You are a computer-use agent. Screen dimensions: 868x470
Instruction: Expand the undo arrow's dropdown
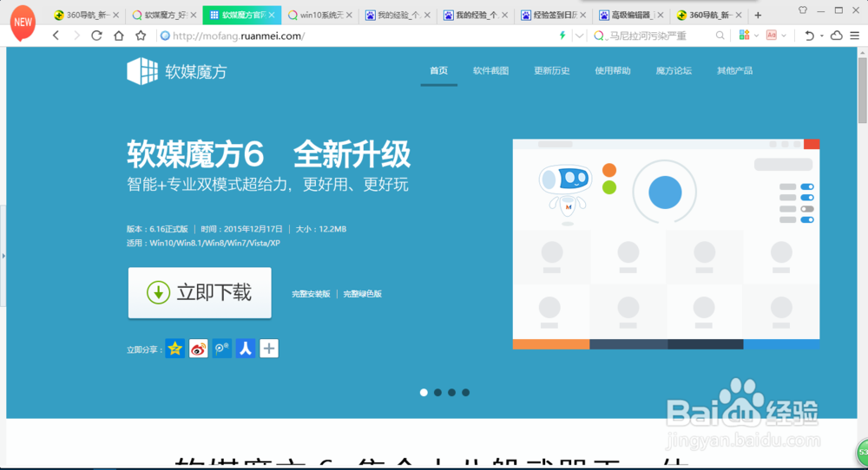point(821,36)
